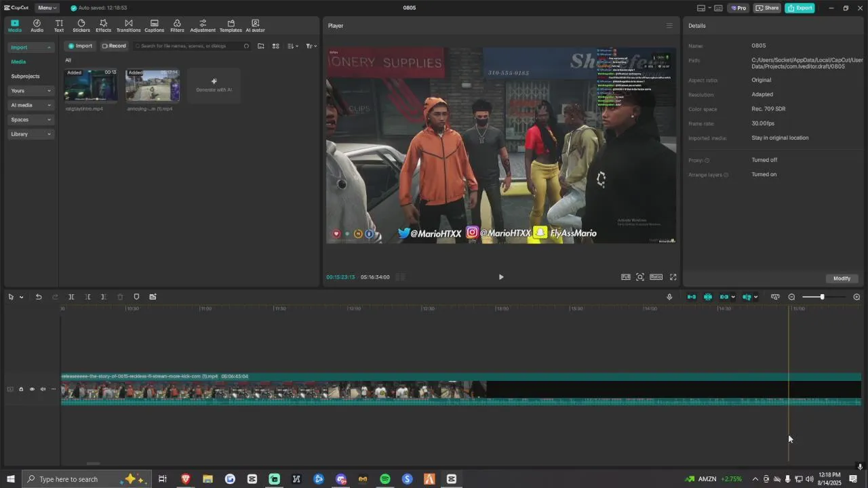Click the Share button

(x=767, y=8)
